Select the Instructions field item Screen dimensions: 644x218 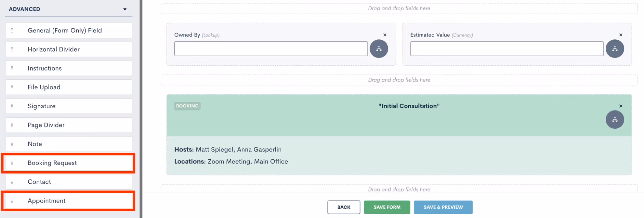(x=69, y=68)
